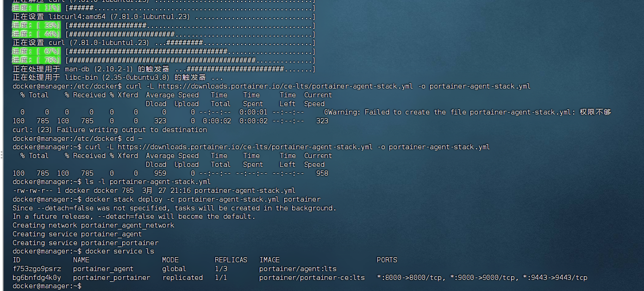Click 'curl: (23) Failure writing output to destination'

110,130
